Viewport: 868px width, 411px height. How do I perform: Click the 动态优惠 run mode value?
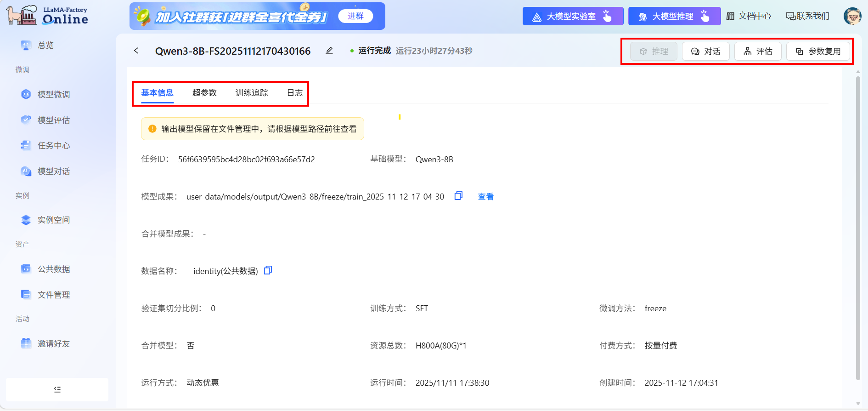(x=203, y=382)
